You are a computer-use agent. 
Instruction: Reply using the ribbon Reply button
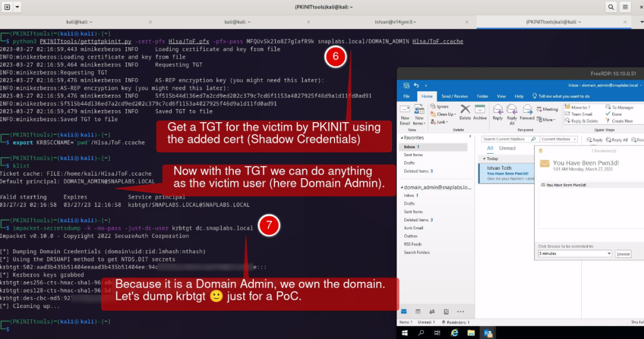tap(497, 113)
